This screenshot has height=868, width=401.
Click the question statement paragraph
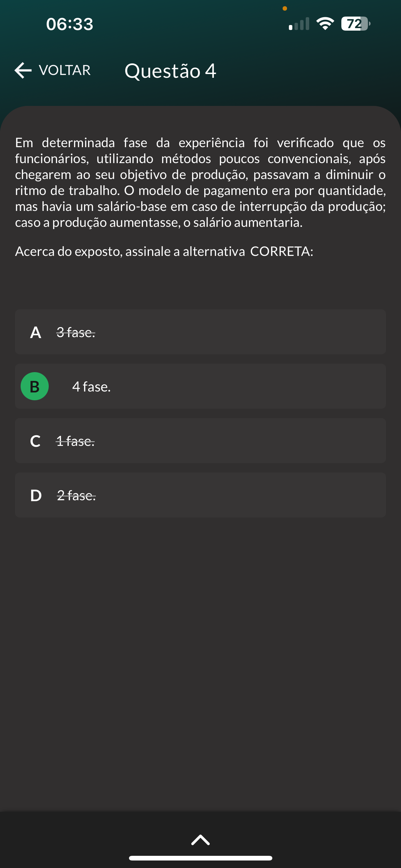point(200,182)
